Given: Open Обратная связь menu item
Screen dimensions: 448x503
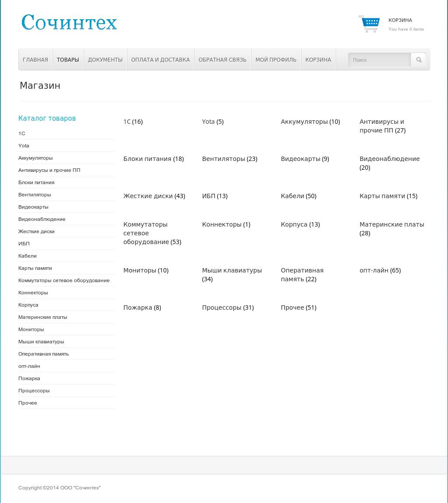Looking at the screenshot, I should 222,60.
